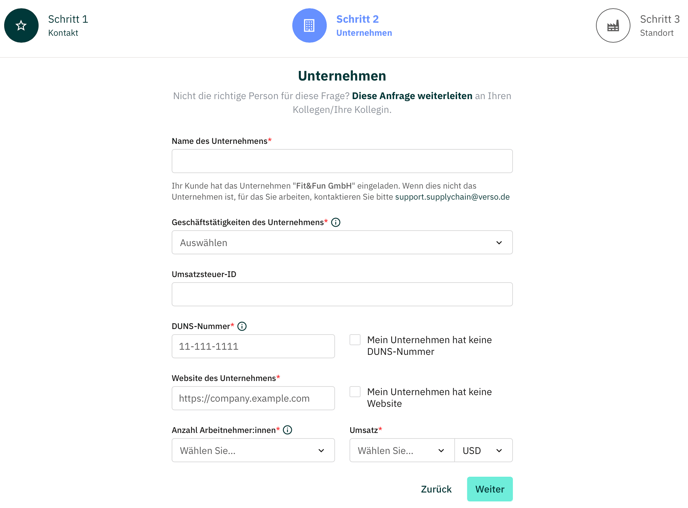Expand the Anzahl Arbeitnehmer:innen dropdown
The width and height of the screenshot is (688, 508).
(253, 451)
